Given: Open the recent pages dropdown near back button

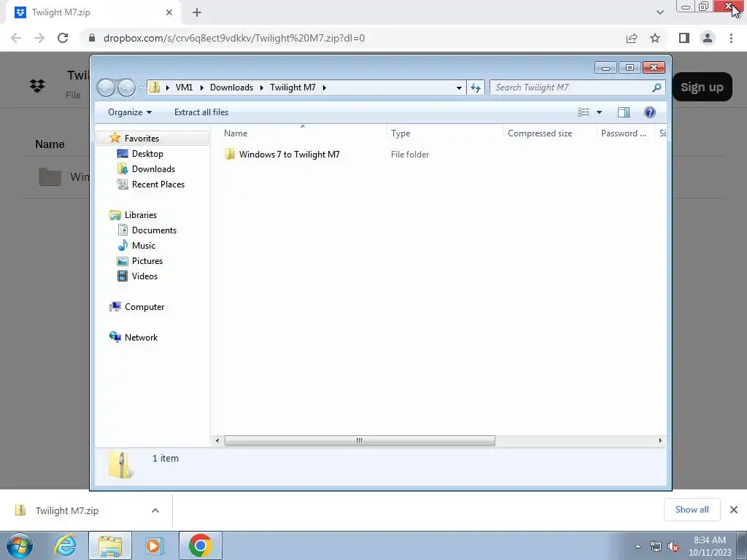Looking at the screenshot, I should click(141, 88).
